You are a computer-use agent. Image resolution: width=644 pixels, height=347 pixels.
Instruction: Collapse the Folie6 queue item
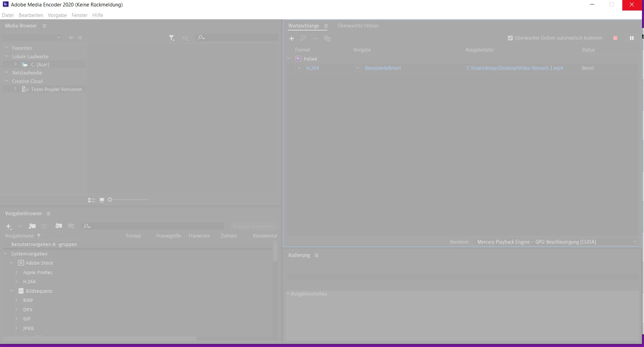[x=289, y=58]
